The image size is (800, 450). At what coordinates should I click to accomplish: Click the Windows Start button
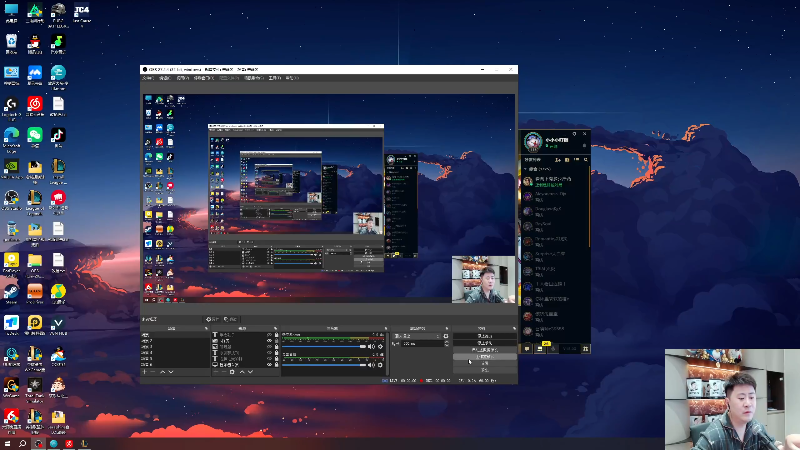point(8,443)
